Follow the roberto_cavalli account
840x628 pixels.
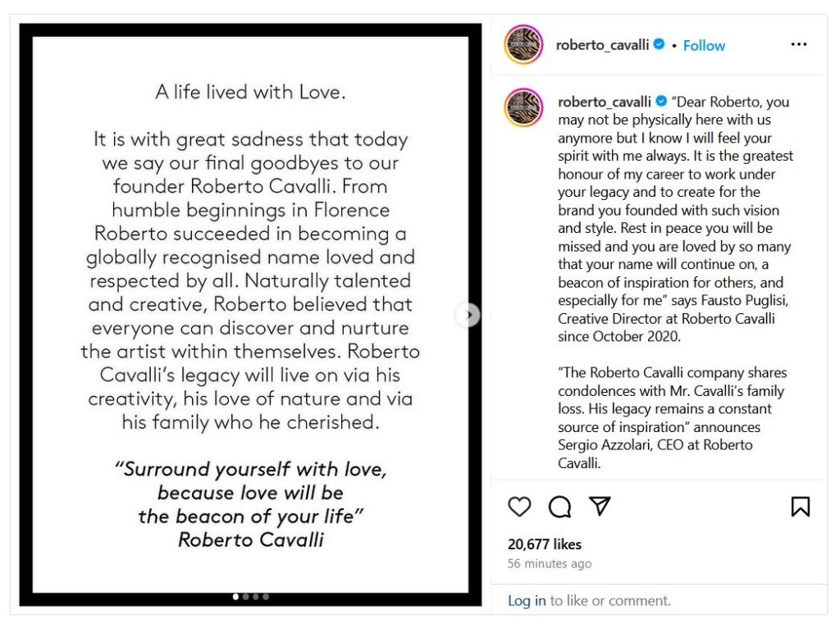point(704,46)
